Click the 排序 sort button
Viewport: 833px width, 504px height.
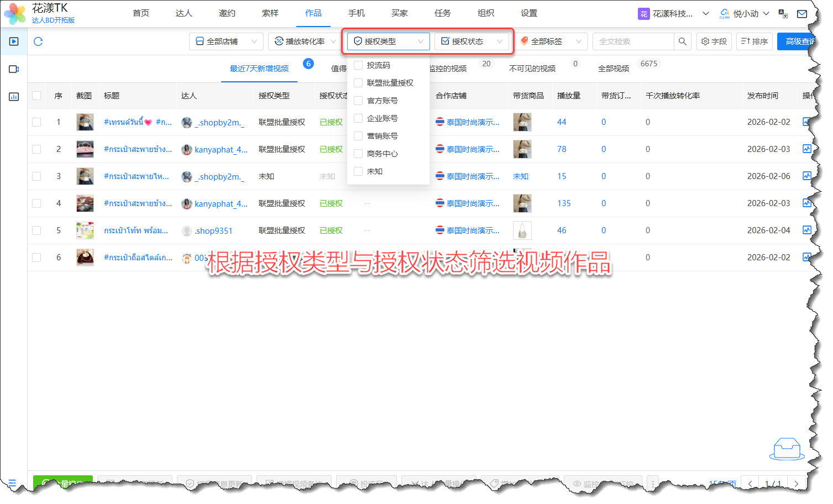click(x=754, y=41)
